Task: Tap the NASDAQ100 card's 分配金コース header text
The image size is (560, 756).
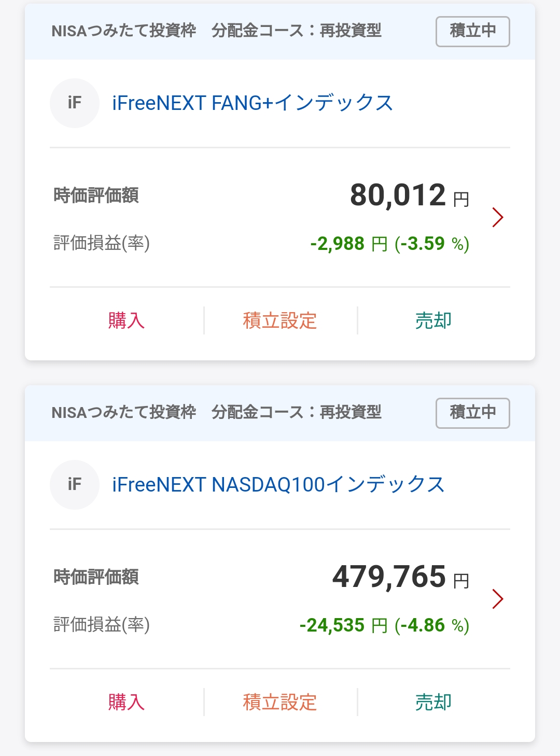Action: (x=296, y=413)
